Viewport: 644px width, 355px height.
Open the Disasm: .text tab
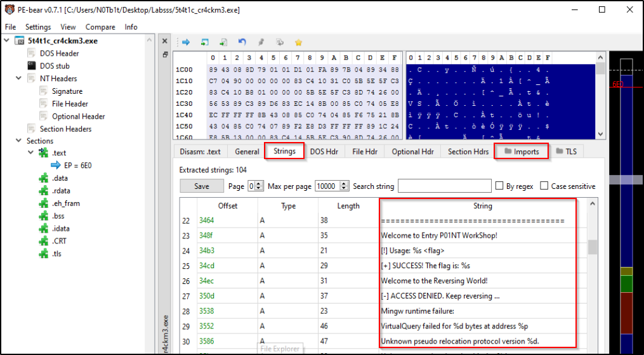coord(199,152)
